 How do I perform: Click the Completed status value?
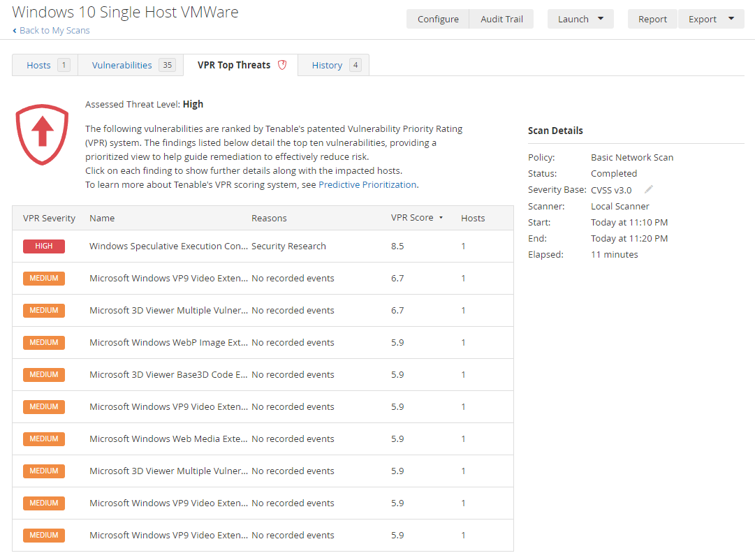click(x=614, y=173)
